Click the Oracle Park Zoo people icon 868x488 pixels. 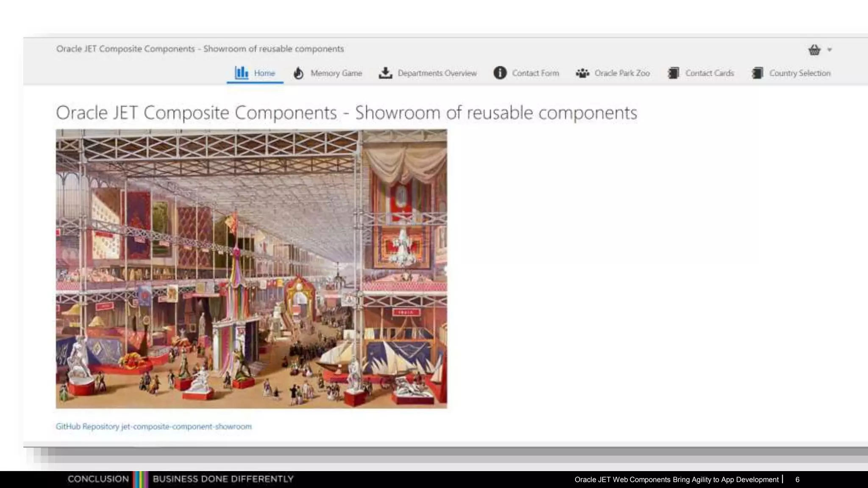click(x=582, y=73)
